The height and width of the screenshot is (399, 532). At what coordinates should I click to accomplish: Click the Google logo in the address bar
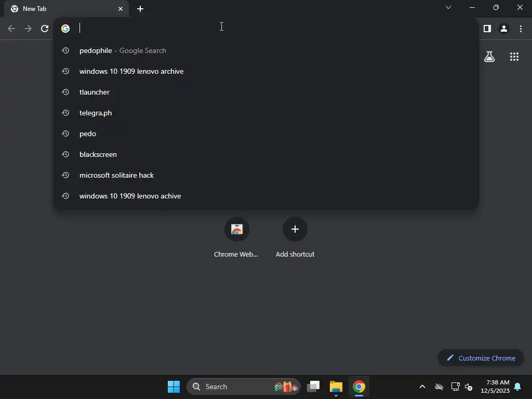tap(65, 29)
